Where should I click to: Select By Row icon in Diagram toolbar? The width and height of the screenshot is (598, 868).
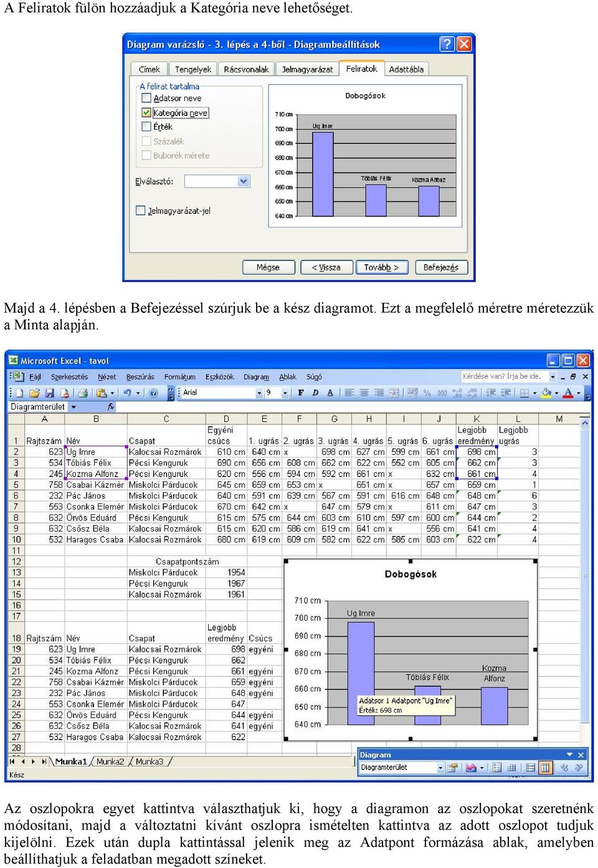(531, 768)
